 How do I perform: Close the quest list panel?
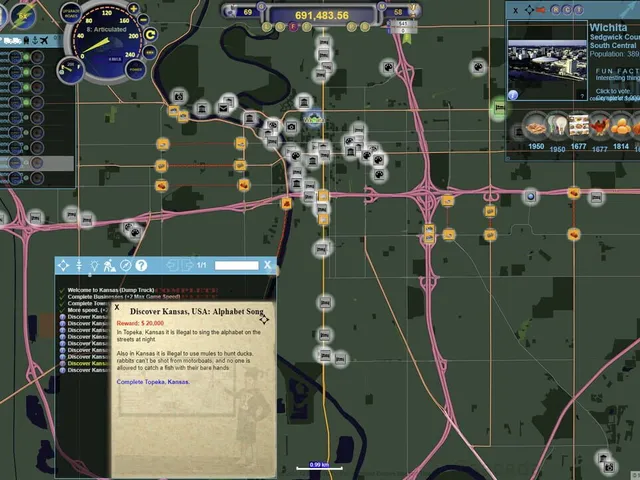(x=267, y=265)
